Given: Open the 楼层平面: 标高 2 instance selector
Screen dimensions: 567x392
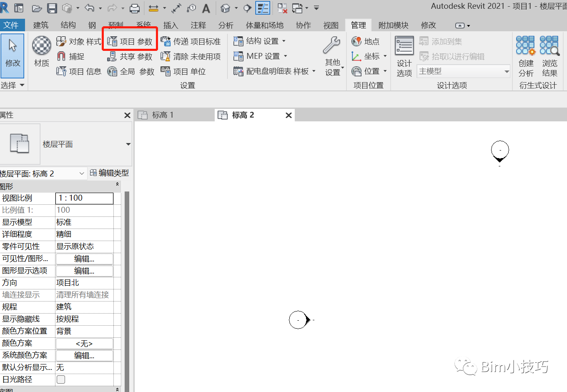Looking at the screenshot, I should [43, 173].
